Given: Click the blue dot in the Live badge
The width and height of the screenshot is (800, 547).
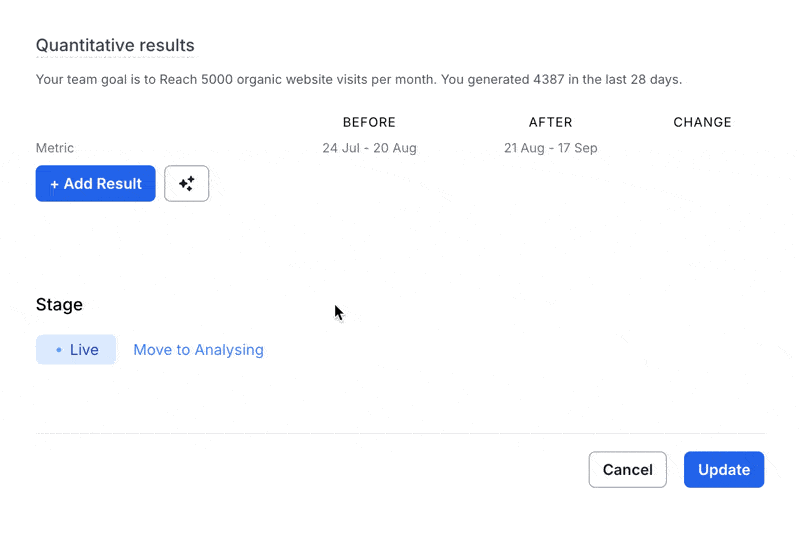Looking at the screenshot, I should tap(59, 350).
